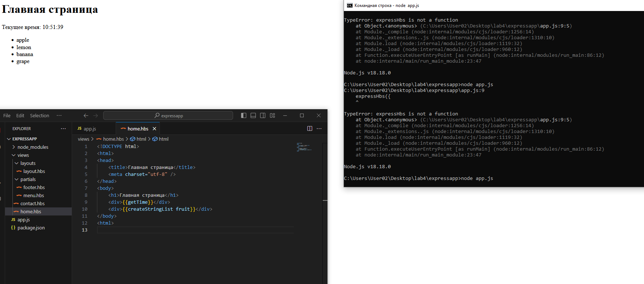Image resolution: width=644 pixels, height=284 pixels.
Task: Switch to the app.js editor tab
Action: pyautogui.click(x=90, y=129)
